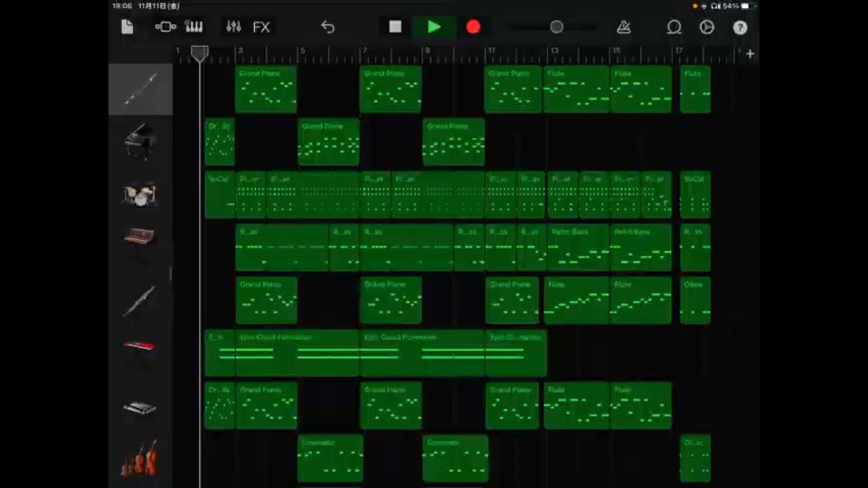
Task: Open My Songs document browser
Action: (x=127, y=26)
